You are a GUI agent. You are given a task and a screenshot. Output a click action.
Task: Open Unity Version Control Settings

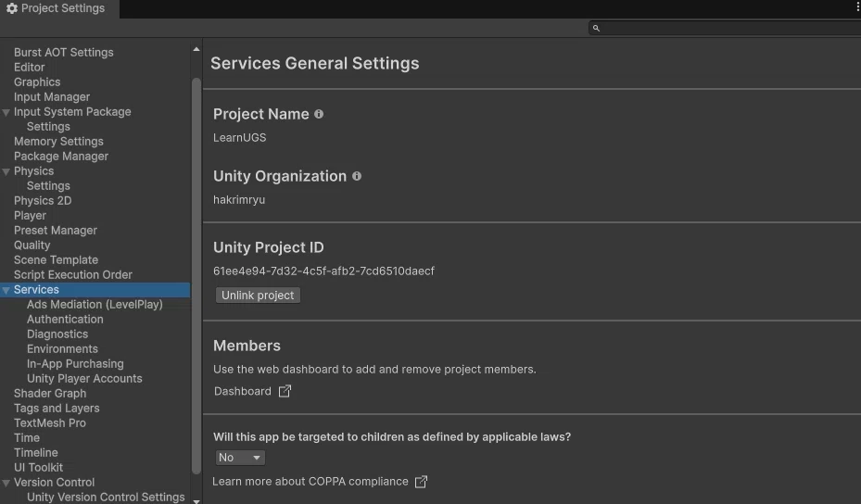(x=106, y=497)
